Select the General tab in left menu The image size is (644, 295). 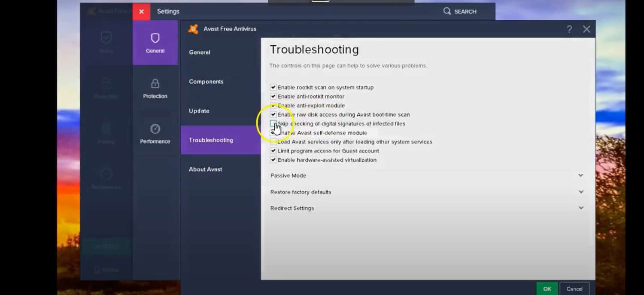(221, 52)
